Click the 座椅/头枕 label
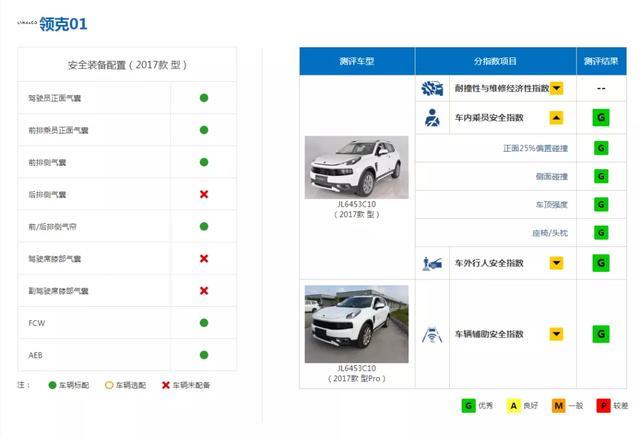 coord(550,233)
